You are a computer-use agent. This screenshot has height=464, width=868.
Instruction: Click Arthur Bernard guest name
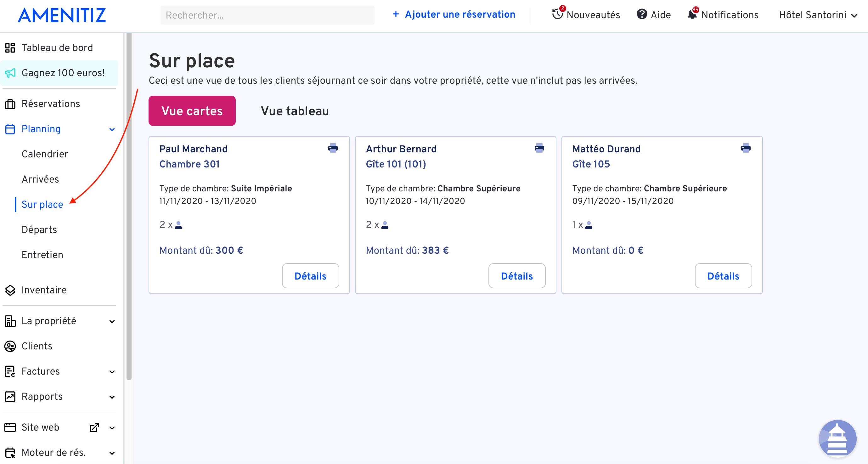coord(401,149)
